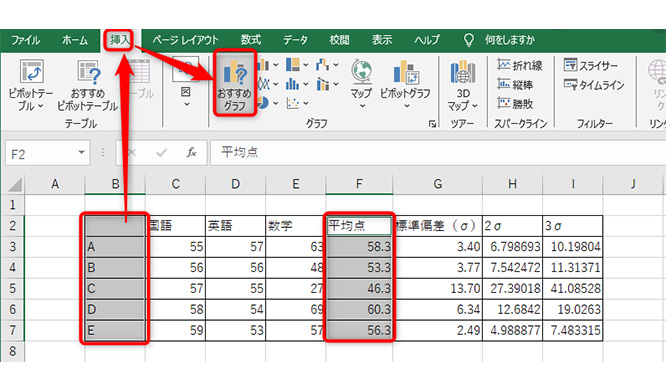Open おすすめピボットテーブル
Image resolution: width=666 pixels, height=390 pixels.
[x=88, y=86]
